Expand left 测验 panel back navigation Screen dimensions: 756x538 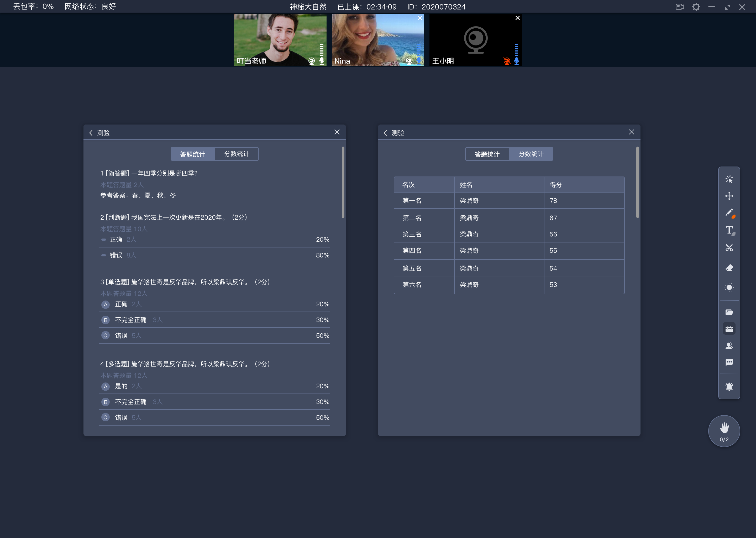click(91, 132)
